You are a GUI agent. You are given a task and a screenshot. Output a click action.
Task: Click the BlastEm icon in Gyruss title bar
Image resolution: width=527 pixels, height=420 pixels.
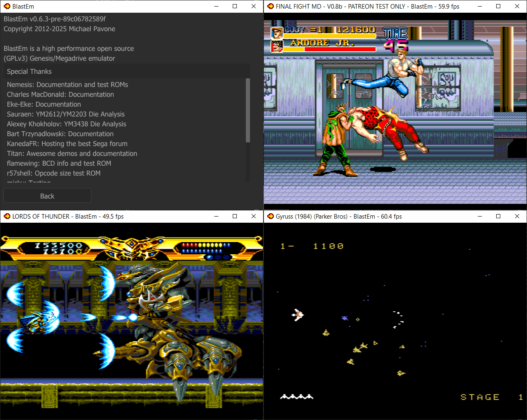(270, 216)
